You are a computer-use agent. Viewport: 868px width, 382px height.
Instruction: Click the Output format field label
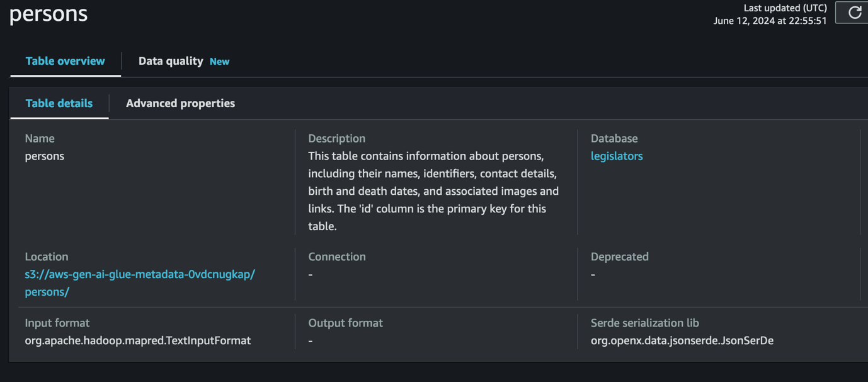pos(345,323)
